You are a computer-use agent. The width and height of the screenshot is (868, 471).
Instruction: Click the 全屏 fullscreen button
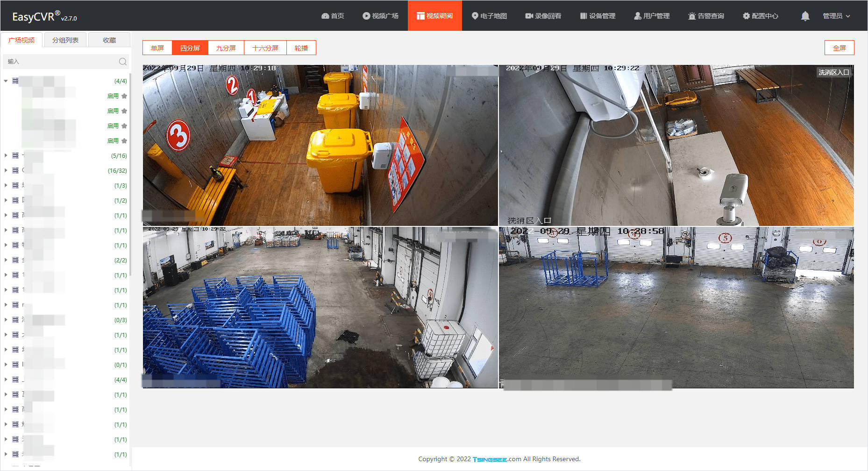pyautogui.click(x=840, y=48)
